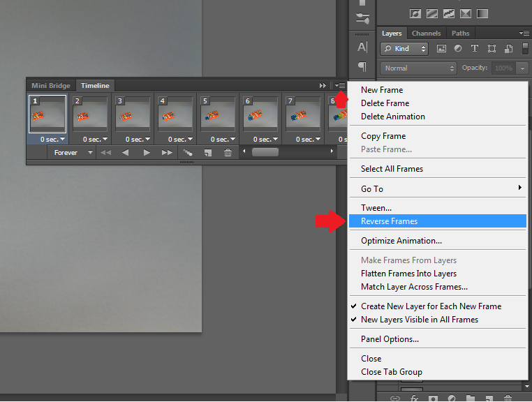Open frame 3 delay dropdown
532x402 pixels.
click(138, 139)
